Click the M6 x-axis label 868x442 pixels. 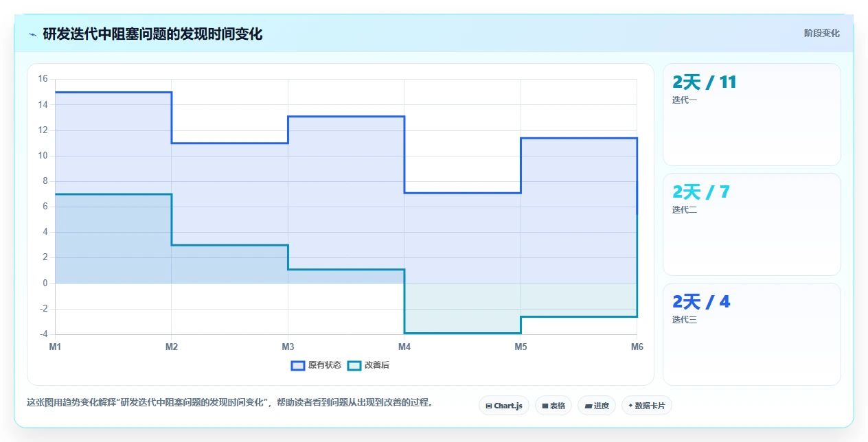click(x=637, y=347)
